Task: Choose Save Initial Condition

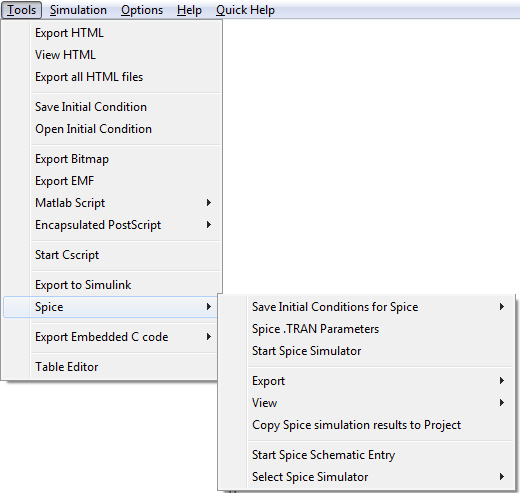Action: [x=112, y=107]
